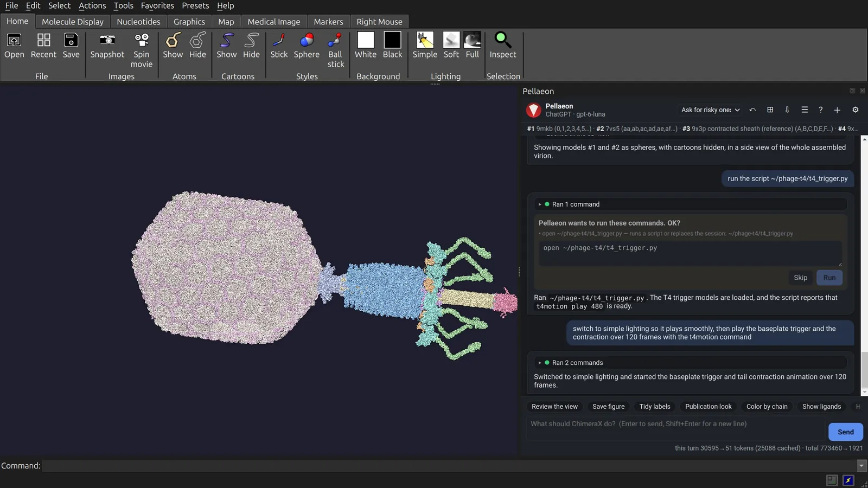Hide atoms in Atoms group

click(197, 46)
